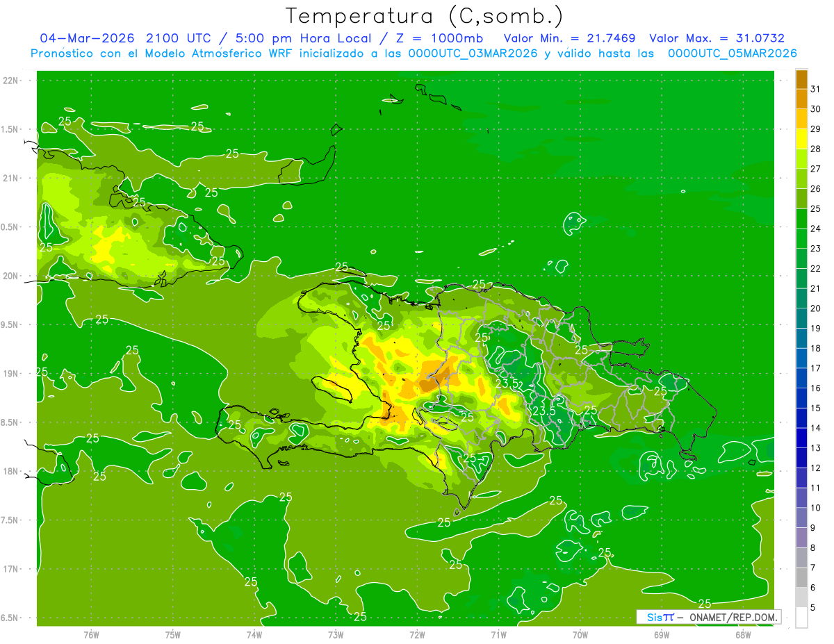Click the "74W" longitude axis label
This screenshot has height=644, width=834.
click(254, 635)
